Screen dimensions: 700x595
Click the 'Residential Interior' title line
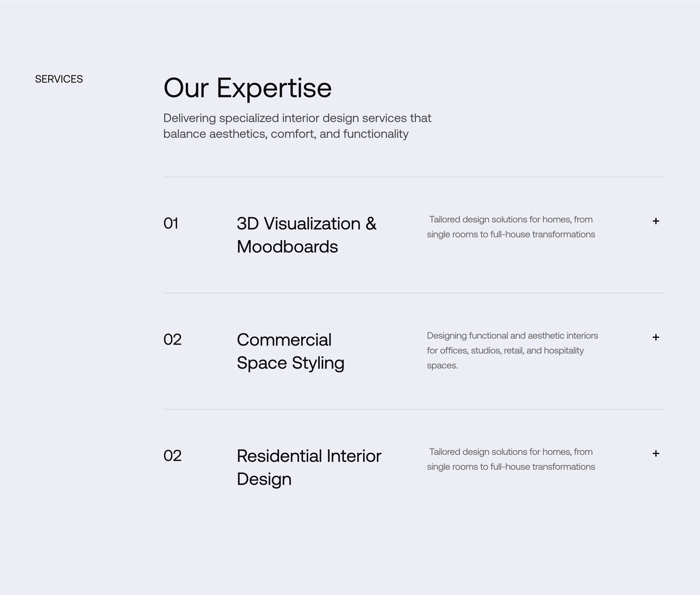[309, 456]
